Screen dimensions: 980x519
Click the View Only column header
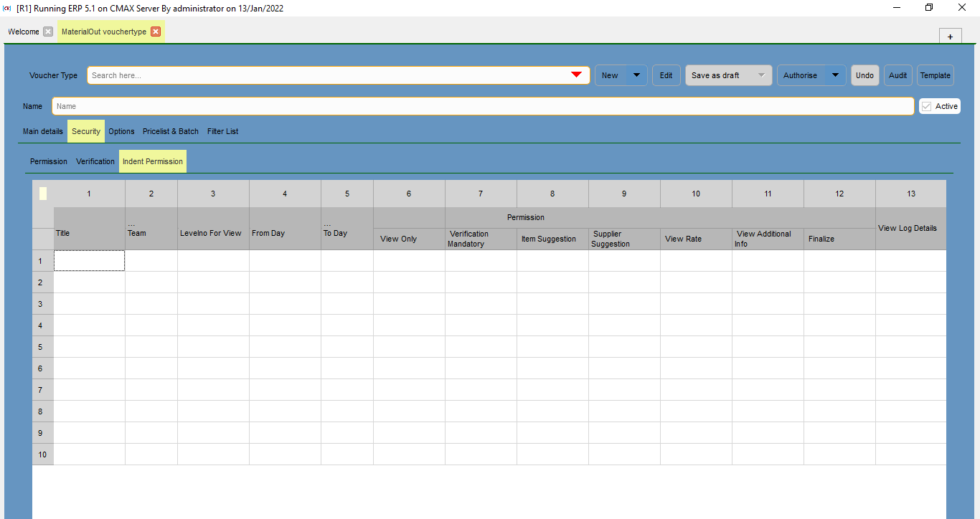(410, 239)
